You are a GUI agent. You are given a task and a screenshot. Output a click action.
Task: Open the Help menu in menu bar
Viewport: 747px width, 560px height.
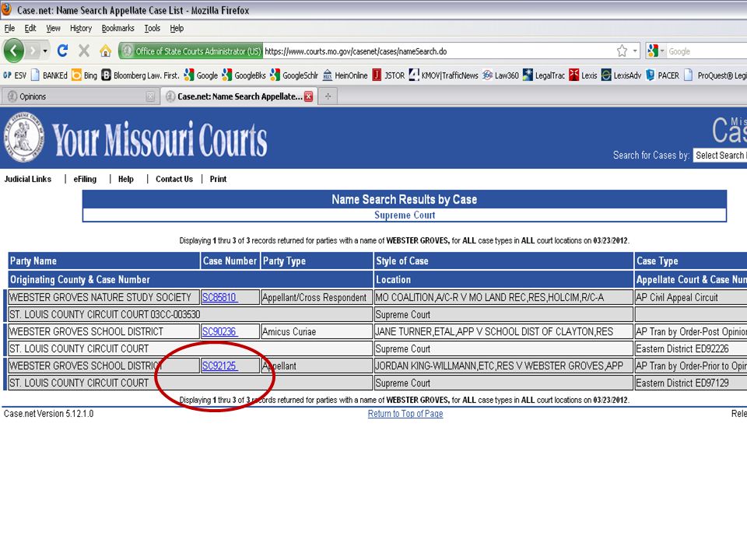[x=177, y=28]
